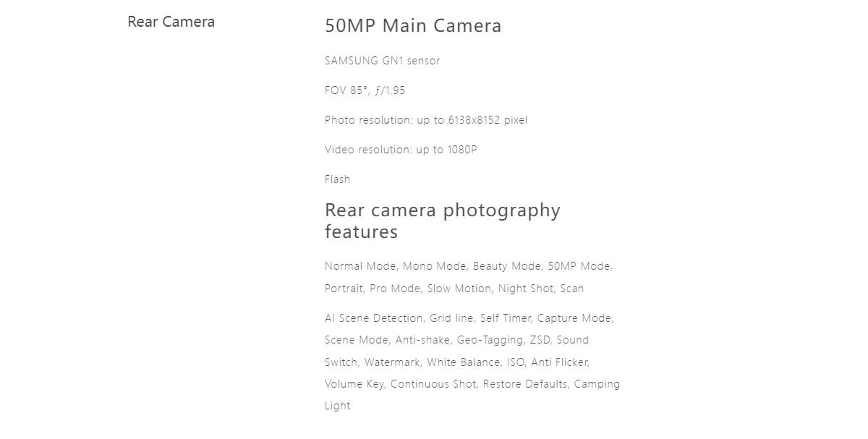Select the 50MP Mode feature text
868x439 pixels.
click(579, 266)
